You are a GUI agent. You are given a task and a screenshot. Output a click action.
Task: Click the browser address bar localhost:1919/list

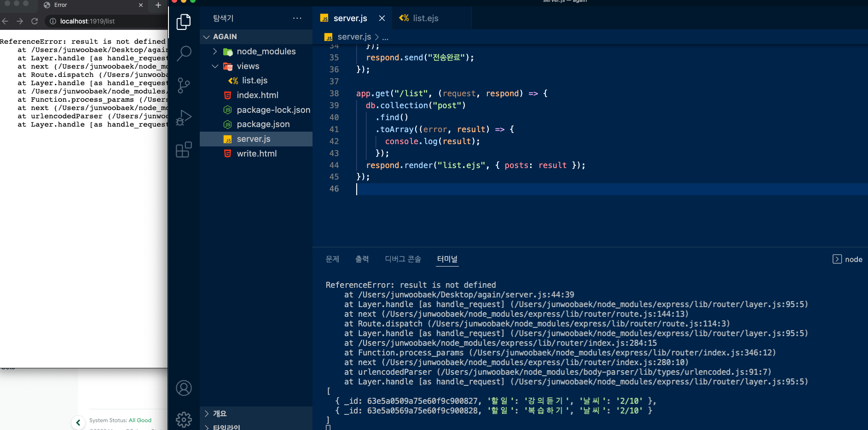87,21
